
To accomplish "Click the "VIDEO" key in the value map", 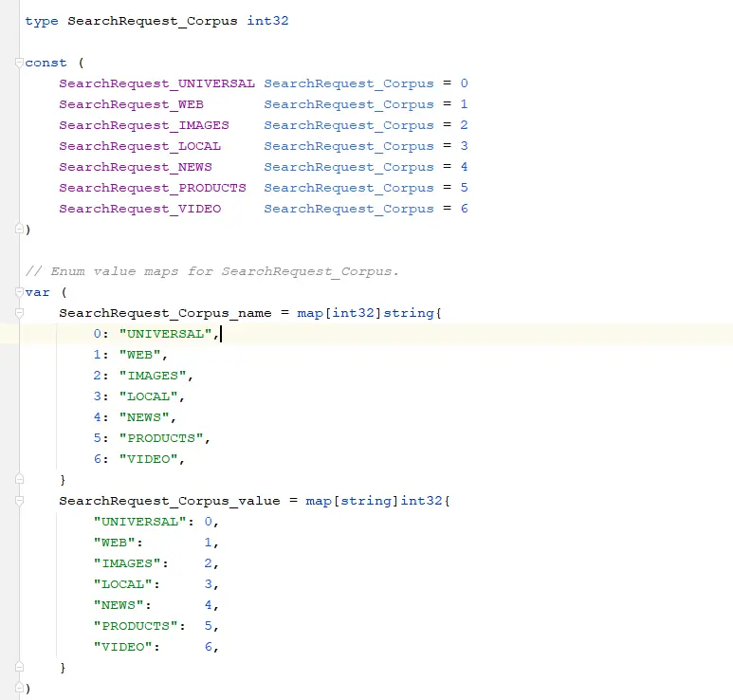I will [x=123, y=647].
